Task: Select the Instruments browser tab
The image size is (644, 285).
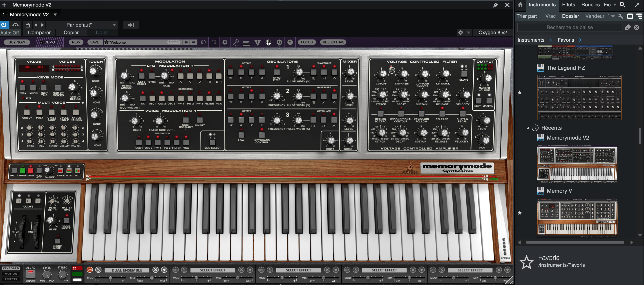Action: pos(542,5)
